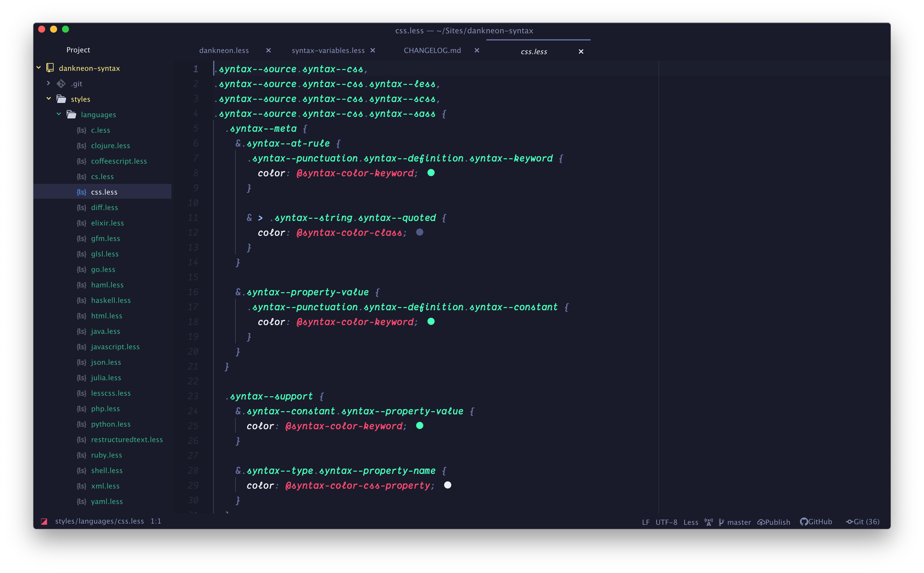Click the Git commit icon showing 36 changes
Image resolution: width=924 pixels, height=573 pixels.
click(849, 522)
